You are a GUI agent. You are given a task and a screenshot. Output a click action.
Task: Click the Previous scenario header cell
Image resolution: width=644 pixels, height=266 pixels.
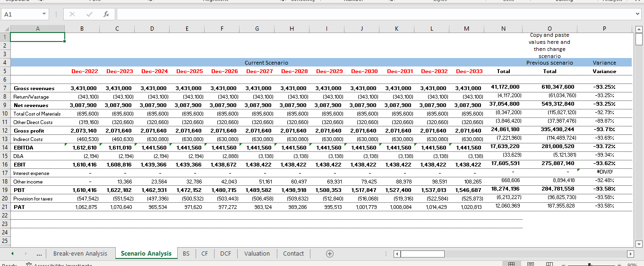coord(550,63)
